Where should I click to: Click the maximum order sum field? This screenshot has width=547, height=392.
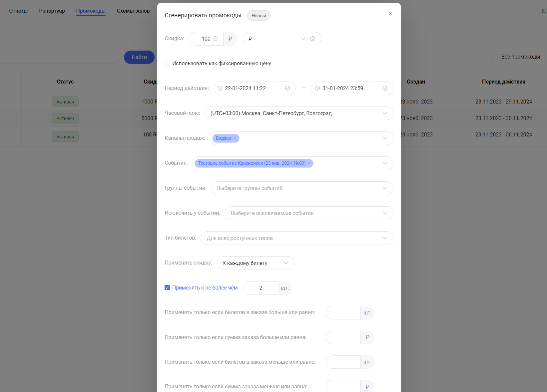tap(343, 387)
